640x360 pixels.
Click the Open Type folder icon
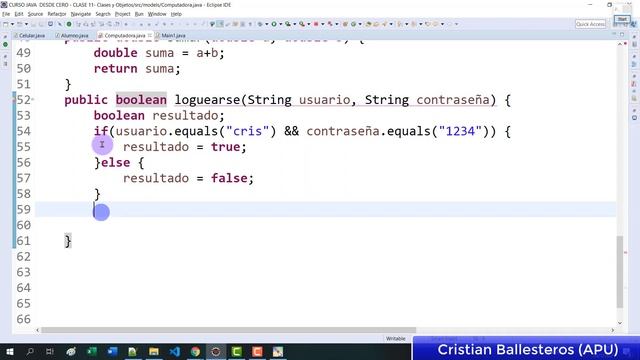368,24
